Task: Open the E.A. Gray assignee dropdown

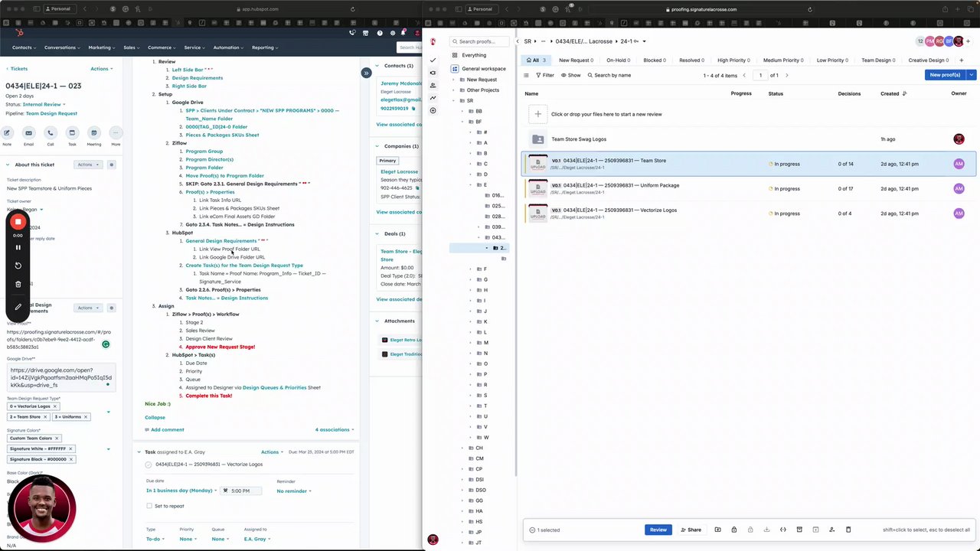Action: point(257,539)
